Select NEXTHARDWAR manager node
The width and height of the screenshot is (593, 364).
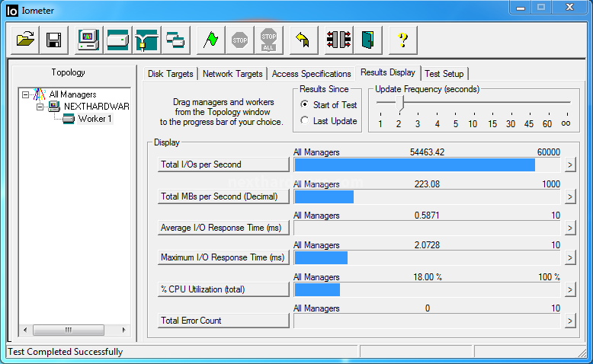[x=97, y=107]
